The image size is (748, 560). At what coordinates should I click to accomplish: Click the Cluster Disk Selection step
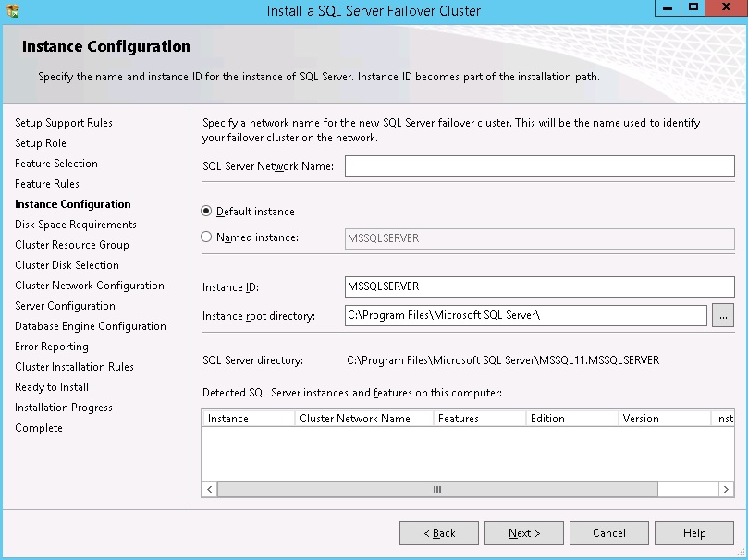[67, 265]
